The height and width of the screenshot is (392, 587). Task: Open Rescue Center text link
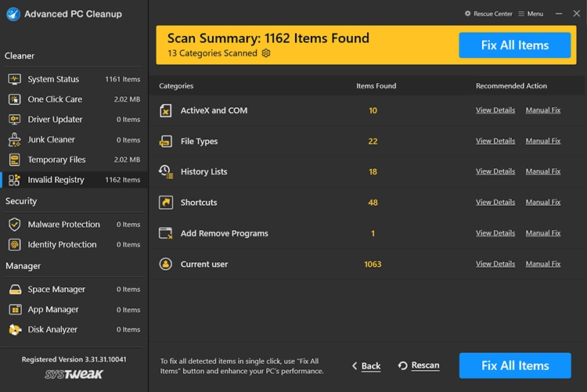click(x=492, y=14)
